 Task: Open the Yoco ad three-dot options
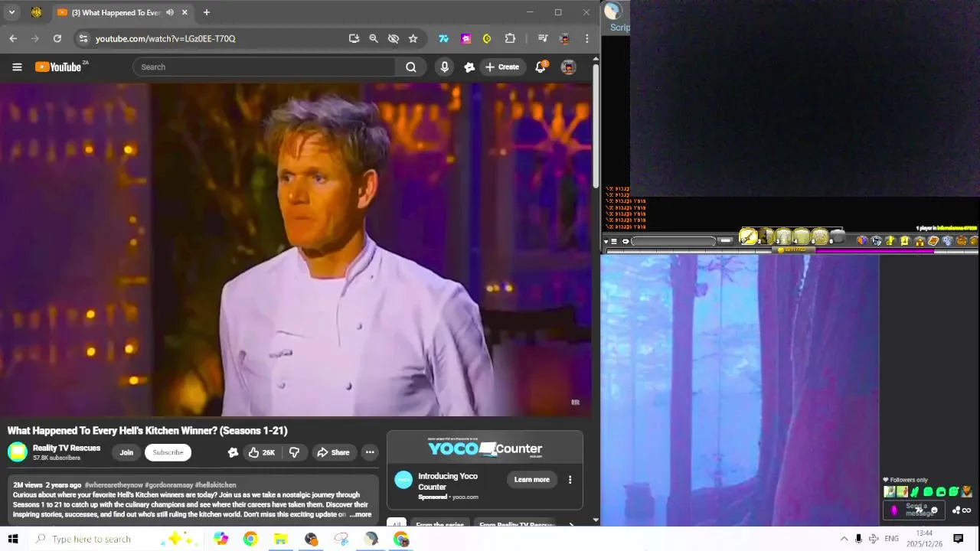coord(570,480)
